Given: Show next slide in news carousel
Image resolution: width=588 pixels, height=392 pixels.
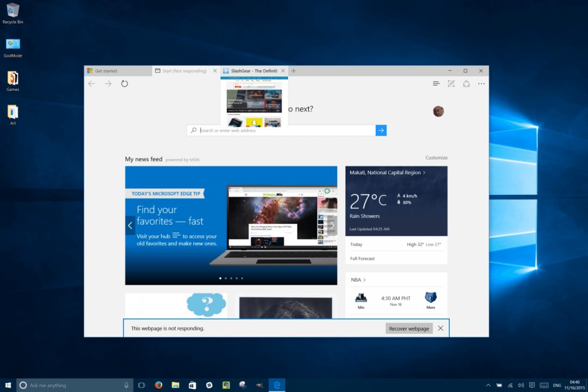Looking at the screenshot, I should coord(332,225).
